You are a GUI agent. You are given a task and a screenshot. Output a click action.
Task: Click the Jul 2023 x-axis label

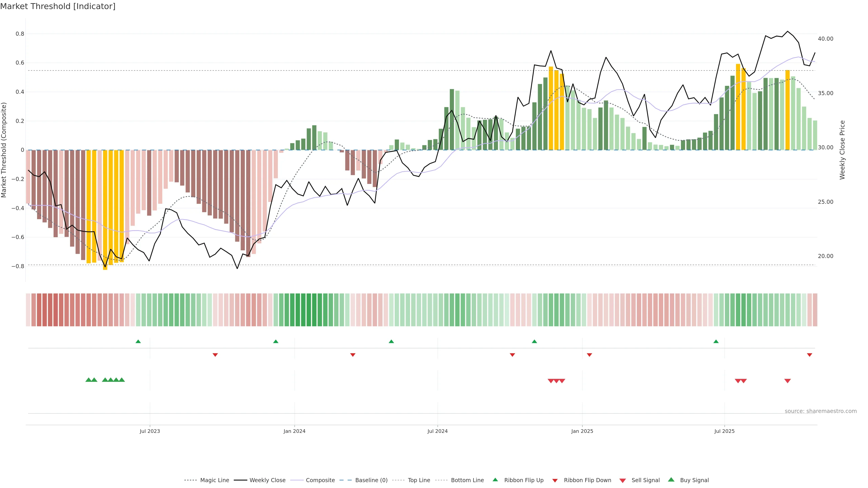click(150, 431)
